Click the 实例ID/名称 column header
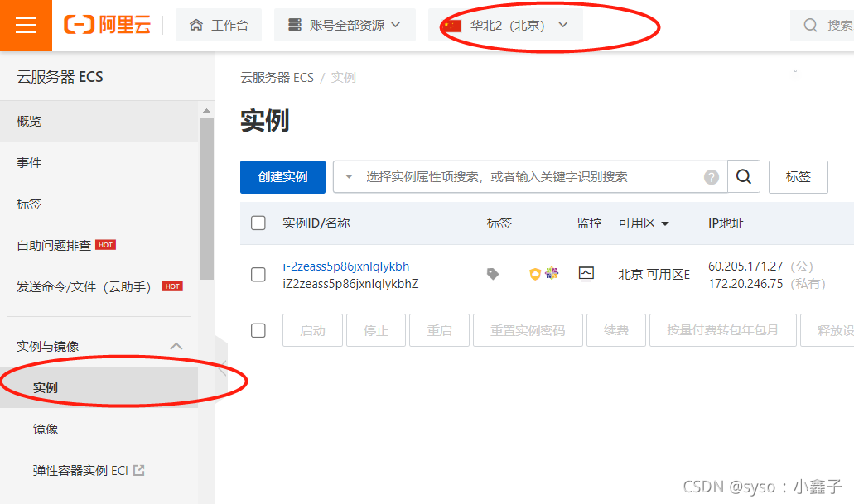The width and height of the screenshot is (854, 504). [316, 223]
